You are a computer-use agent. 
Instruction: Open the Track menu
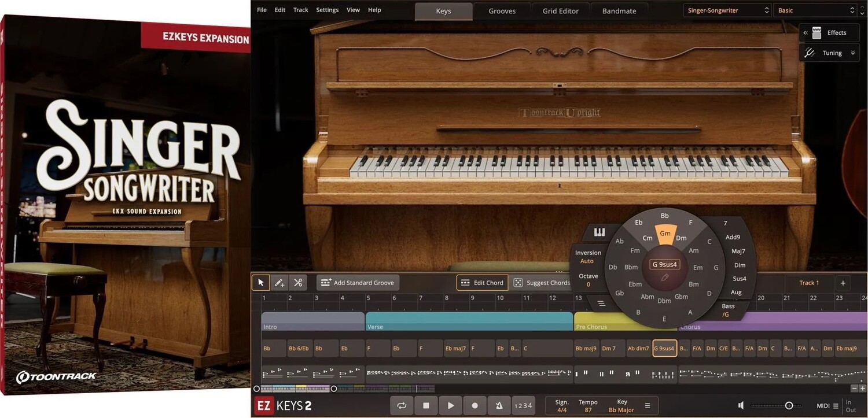tap(300, 10)
